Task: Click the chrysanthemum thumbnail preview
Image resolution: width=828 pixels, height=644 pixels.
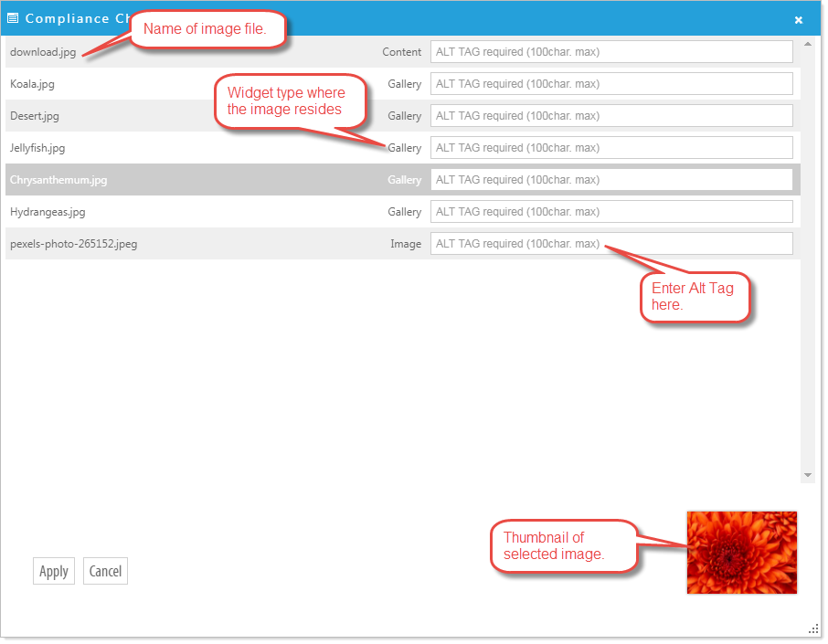Action: pyautogui.click(x=742, y=553)
